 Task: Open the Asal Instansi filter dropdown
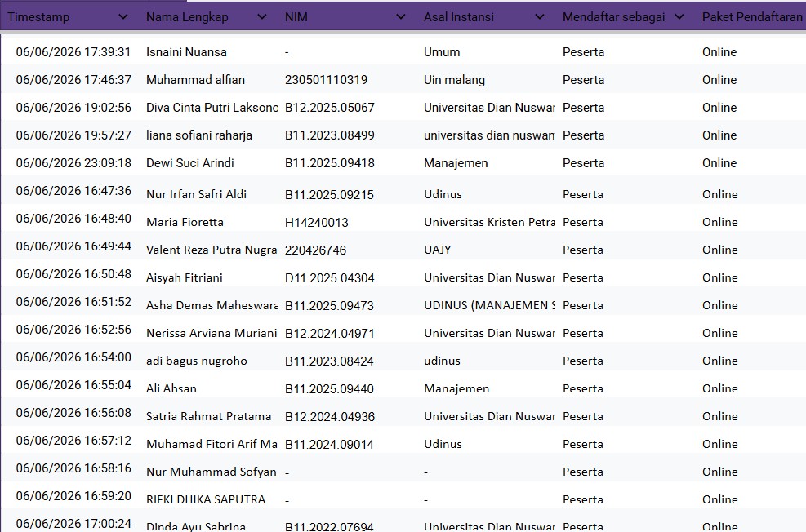(x=539, y=17)
